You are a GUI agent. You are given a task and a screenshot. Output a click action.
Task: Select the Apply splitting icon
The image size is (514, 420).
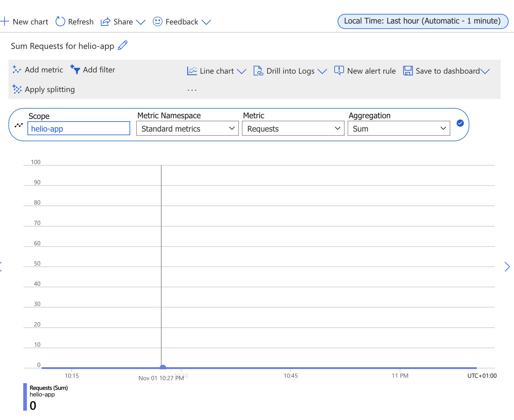[x=17, y=89]
